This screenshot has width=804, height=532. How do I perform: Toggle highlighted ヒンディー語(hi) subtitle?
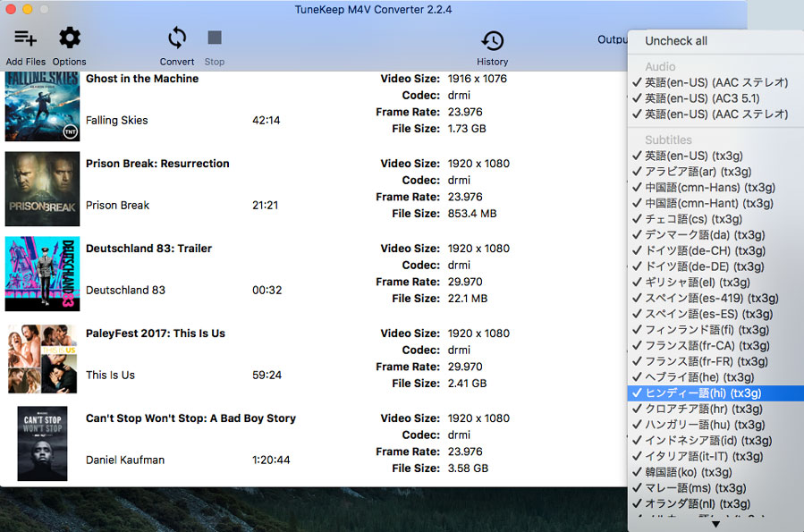tap(715, 393)
